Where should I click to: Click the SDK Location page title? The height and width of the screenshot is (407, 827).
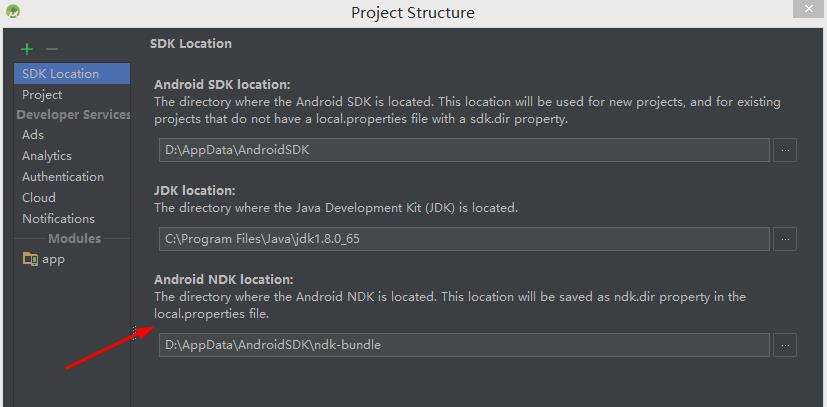[190, 44]
